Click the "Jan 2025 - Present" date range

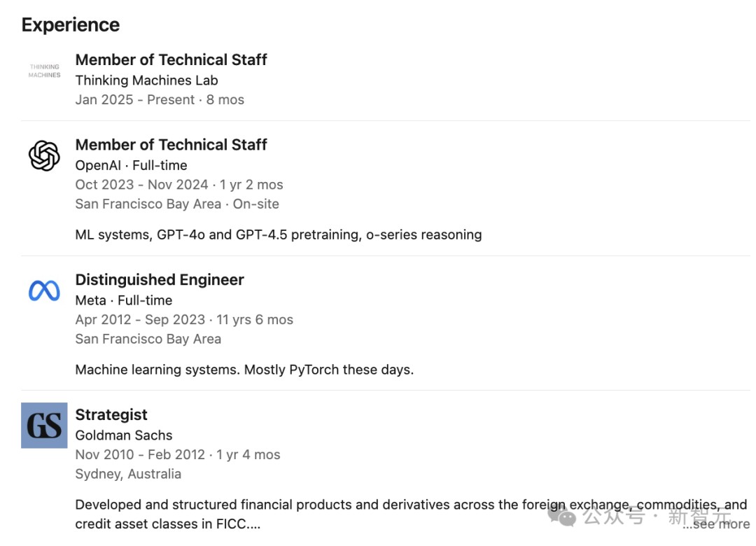[135, 99]
